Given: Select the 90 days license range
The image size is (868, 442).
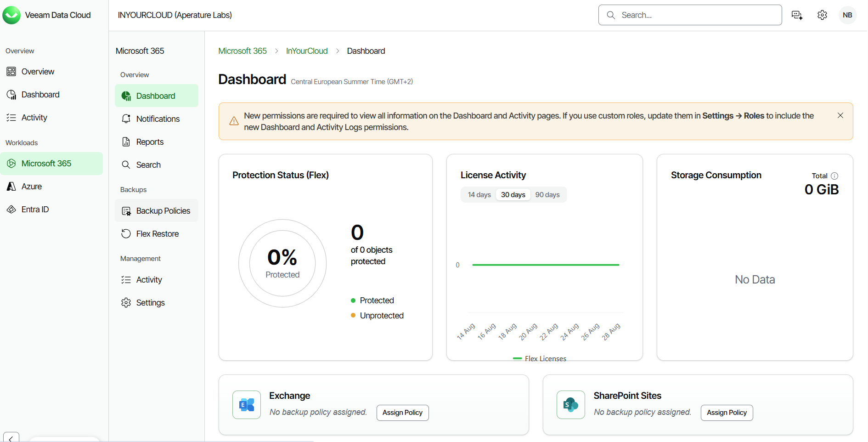Looking at the screenshot, I should click(x=547, y=195).
